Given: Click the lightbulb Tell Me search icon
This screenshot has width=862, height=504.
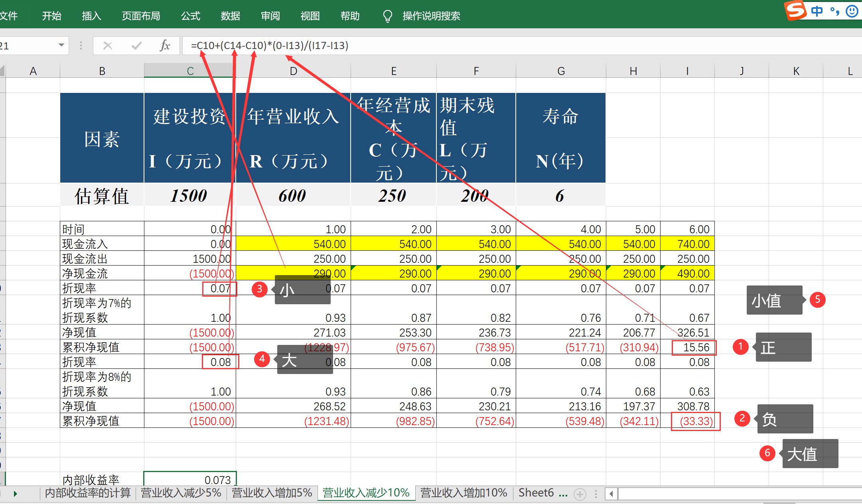Looking at the screenshot, I should [387, 16].
